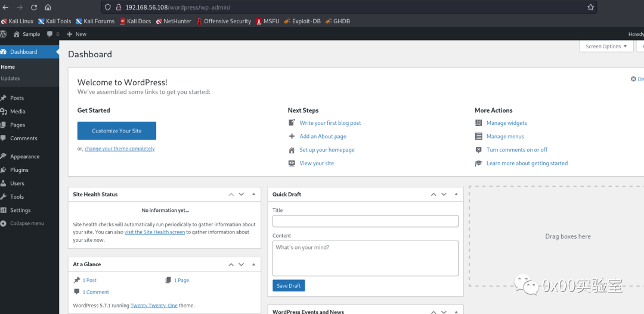
Task: Click Customize Your Site button
Action: pyautogui.click(x=117, y=131)
